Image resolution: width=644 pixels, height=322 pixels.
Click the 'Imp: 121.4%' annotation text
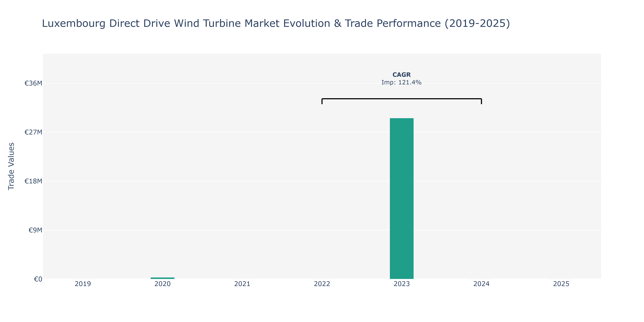click(x=402, y=83)
